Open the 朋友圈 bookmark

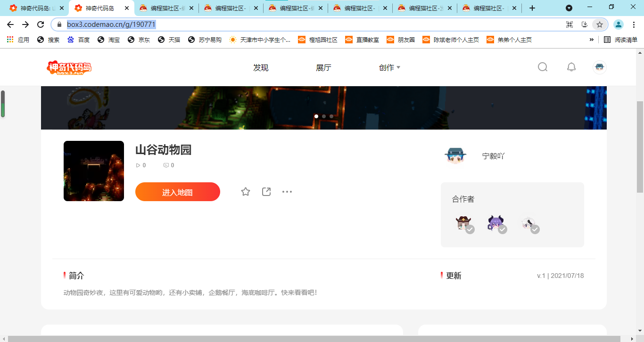(401, 40)
